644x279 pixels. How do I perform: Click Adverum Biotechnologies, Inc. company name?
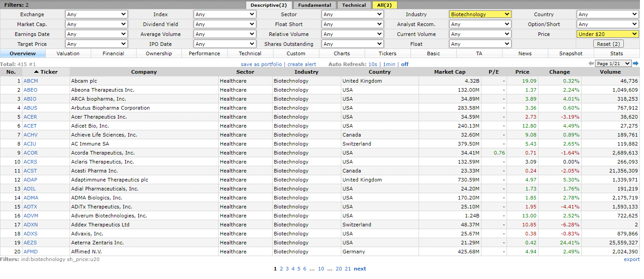[109, 216]
